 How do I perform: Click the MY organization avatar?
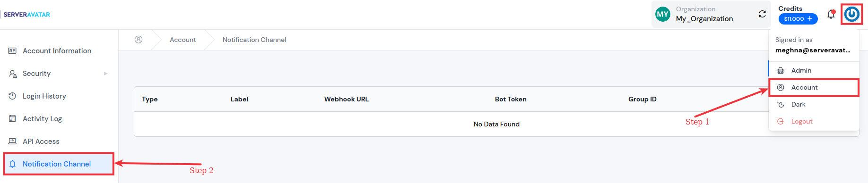(663, 14)
